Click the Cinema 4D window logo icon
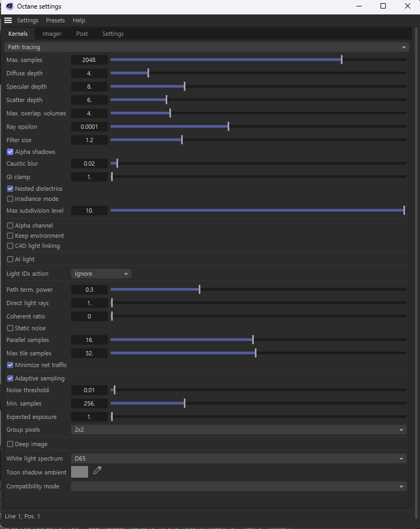The image size is (420, 529). [10, 6]
